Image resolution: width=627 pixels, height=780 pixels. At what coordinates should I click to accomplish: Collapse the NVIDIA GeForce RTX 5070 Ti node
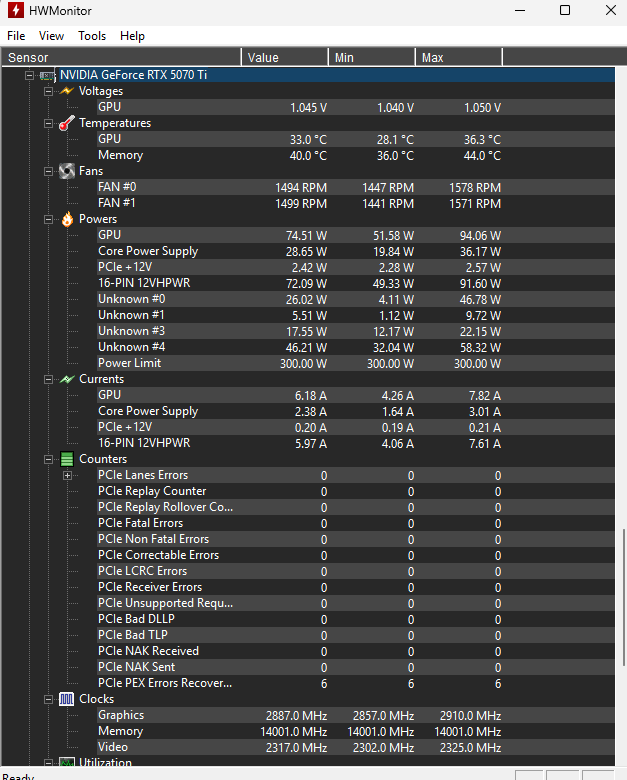[x=29, y=76]
